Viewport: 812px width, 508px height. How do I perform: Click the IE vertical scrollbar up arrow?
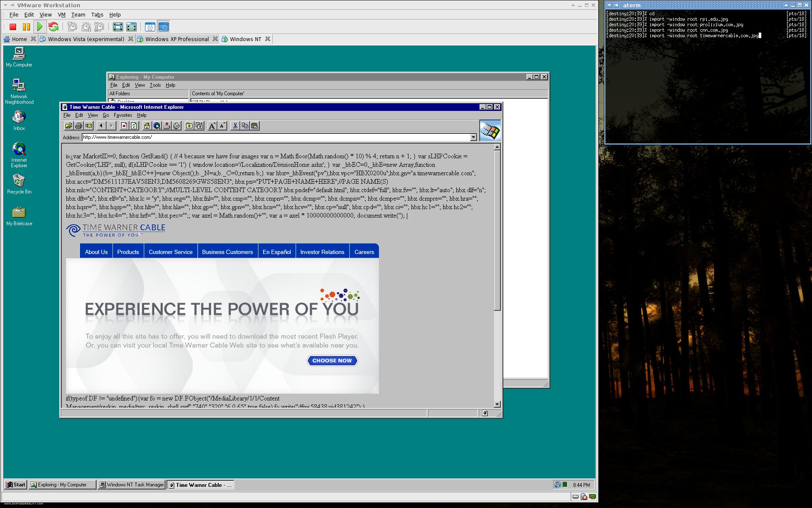tap(497, 147)
